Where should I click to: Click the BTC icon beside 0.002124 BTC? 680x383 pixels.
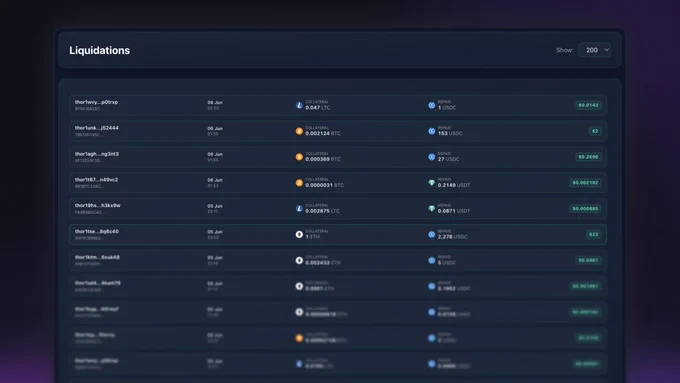[x=299, y=131]
